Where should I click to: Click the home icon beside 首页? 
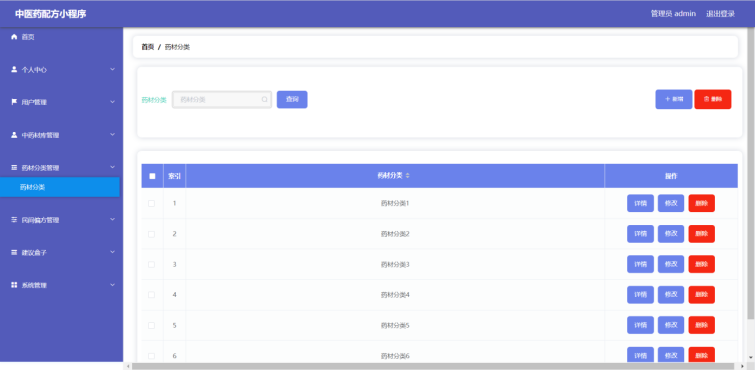[14, 37]
